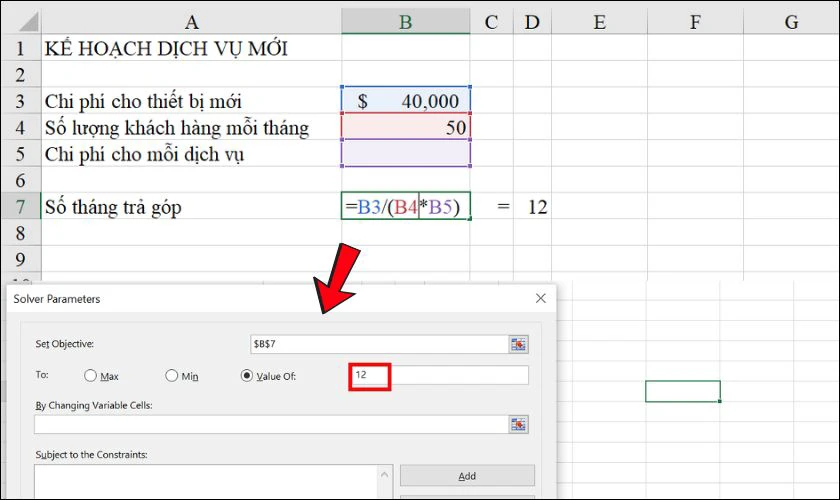Click the Value Of input field containing 12
The height and width of the screenshot is (500, 840).
pos(439,375)
